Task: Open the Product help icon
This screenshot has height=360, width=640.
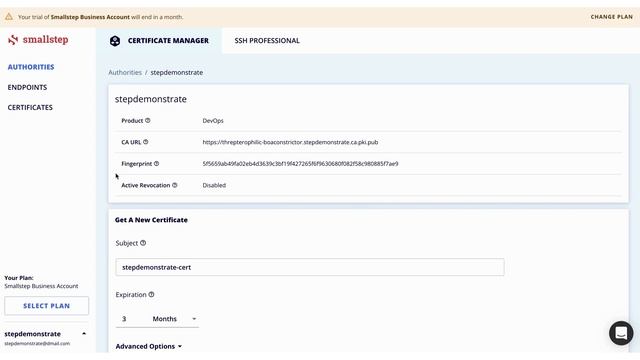Action: [x=148, y=120]
